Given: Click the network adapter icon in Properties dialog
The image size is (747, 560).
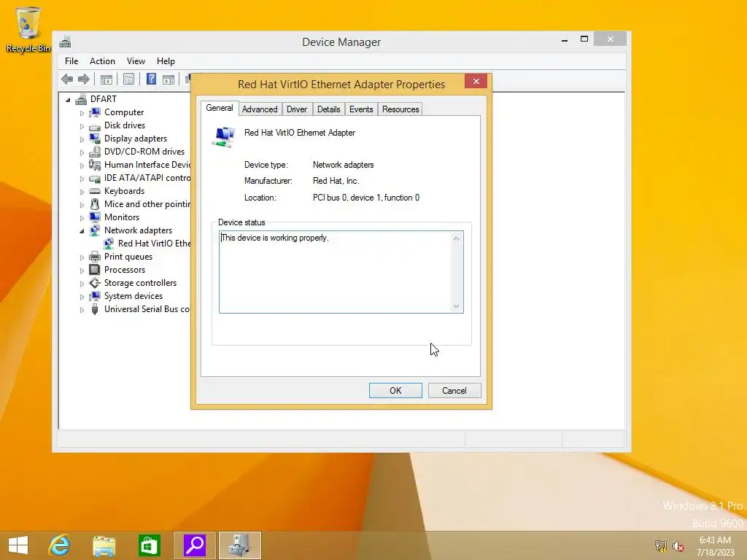Looking at the screenshot, I should pyautogui.click(x=223, y=137).
